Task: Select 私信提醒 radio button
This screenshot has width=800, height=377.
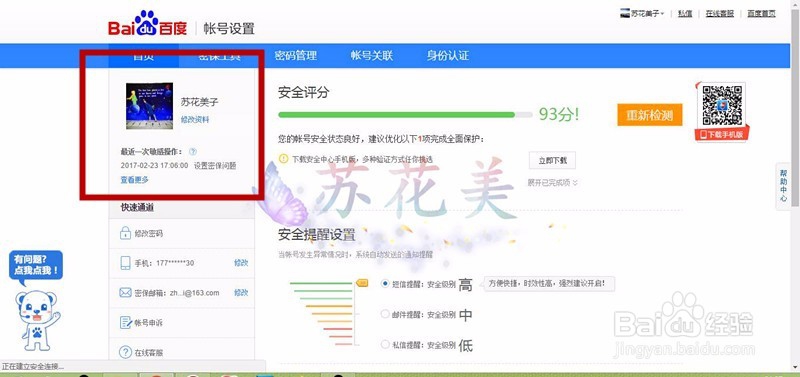Action: point(385,345)
